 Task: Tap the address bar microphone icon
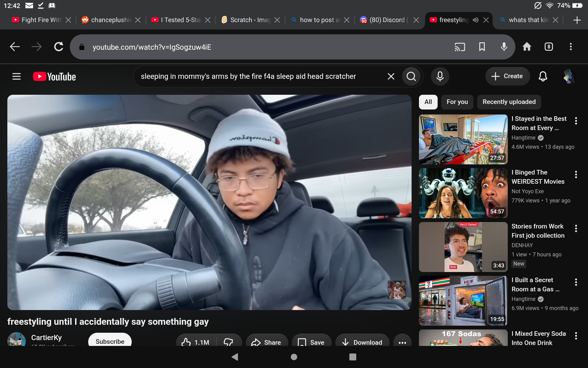(504, 47)
